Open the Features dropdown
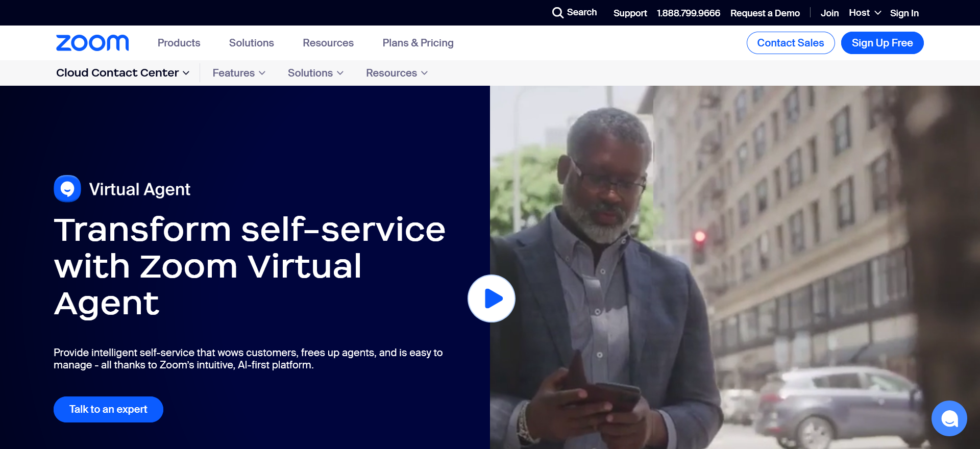 pos(239,73)
